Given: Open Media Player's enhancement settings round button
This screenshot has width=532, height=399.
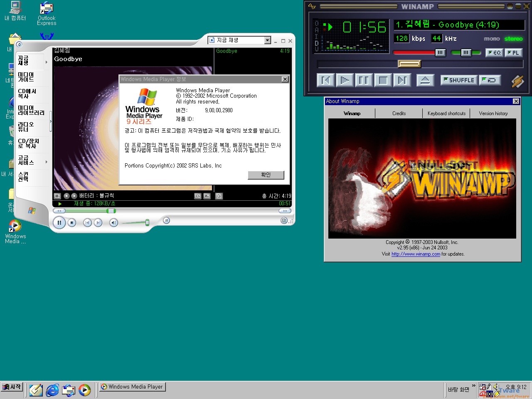Looking at the screenshot, I should (x=167, y=220).
